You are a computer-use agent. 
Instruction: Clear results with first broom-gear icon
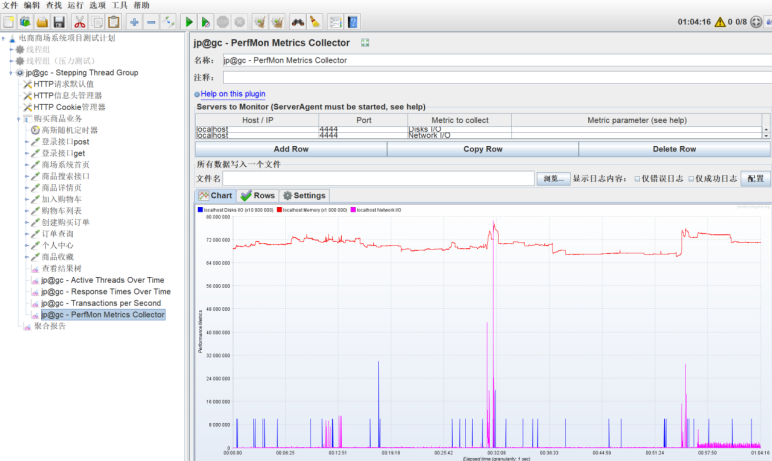(x=259, y=22)
